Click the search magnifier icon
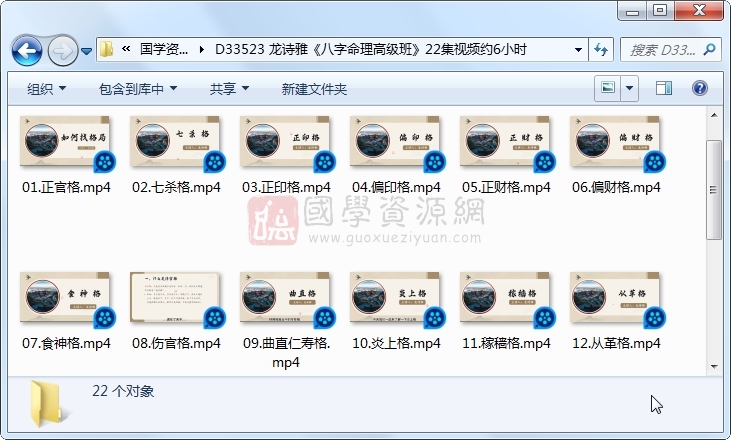Image resolution: width=731 pixels, height=440 pixels. point(709,49)
